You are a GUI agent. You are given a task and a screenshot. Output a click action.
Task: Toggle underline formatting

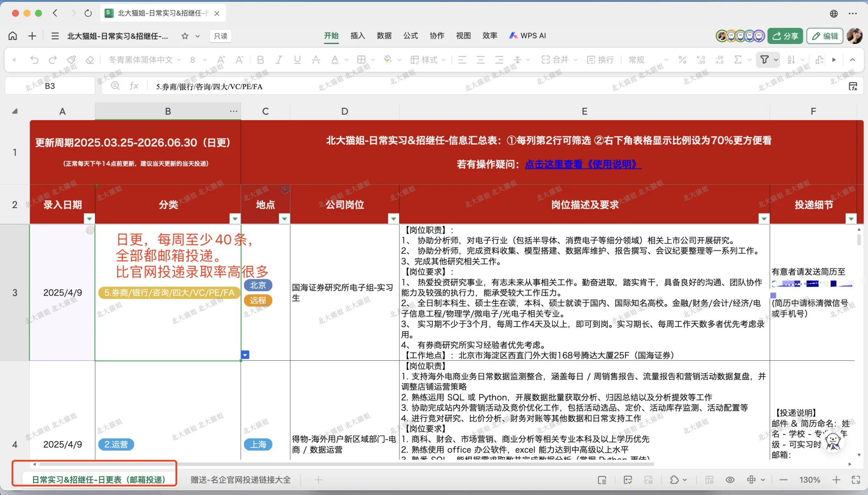(x=297, y=60)
